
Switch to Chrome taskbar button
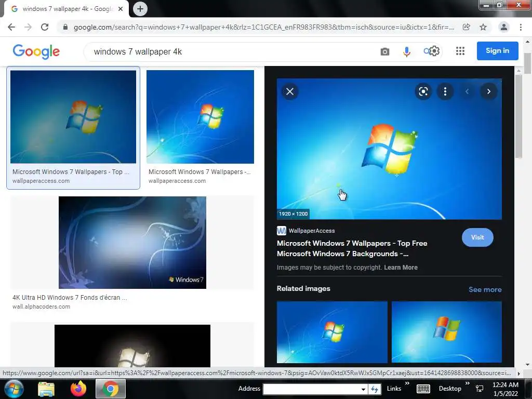[111, 389]
